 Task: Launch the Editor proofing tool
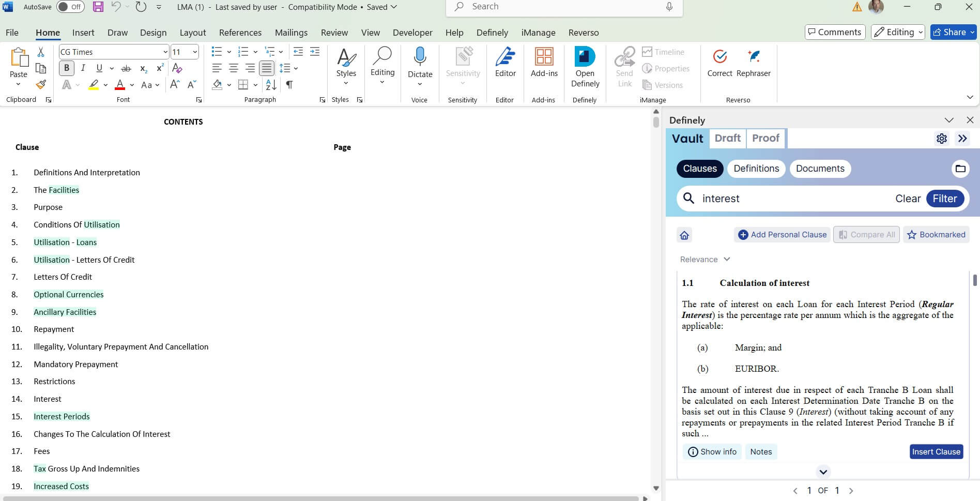point(505,63)
